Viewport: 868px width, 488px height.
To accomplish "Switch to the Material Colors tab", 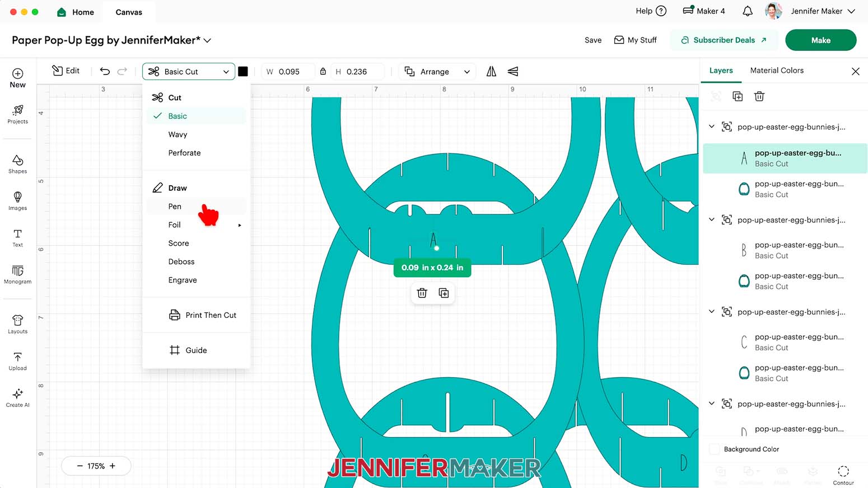I will click(x=777, y=71).
